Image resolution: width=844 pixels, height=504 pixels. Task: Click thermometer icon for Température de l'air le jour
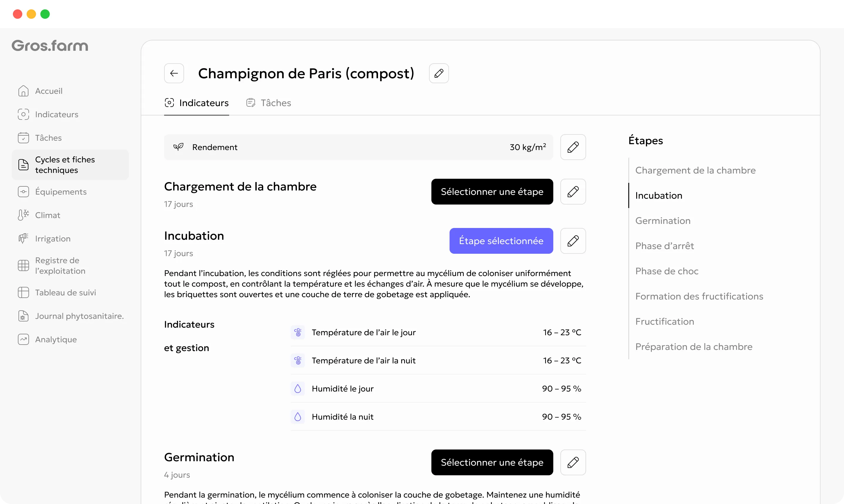tap(298, 333)
